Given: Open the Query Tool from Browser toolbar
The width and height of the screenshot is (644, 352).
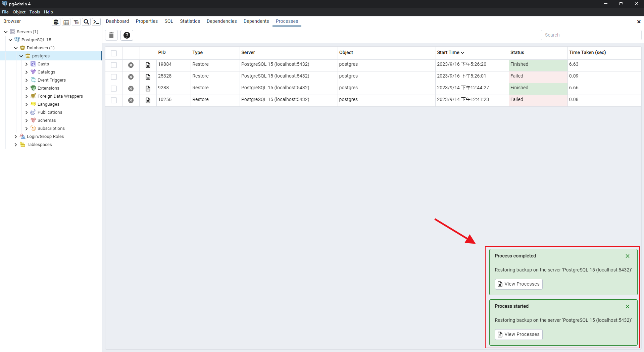Looking at the screenshot, I should pyautogui.click(x=56, y=22).
